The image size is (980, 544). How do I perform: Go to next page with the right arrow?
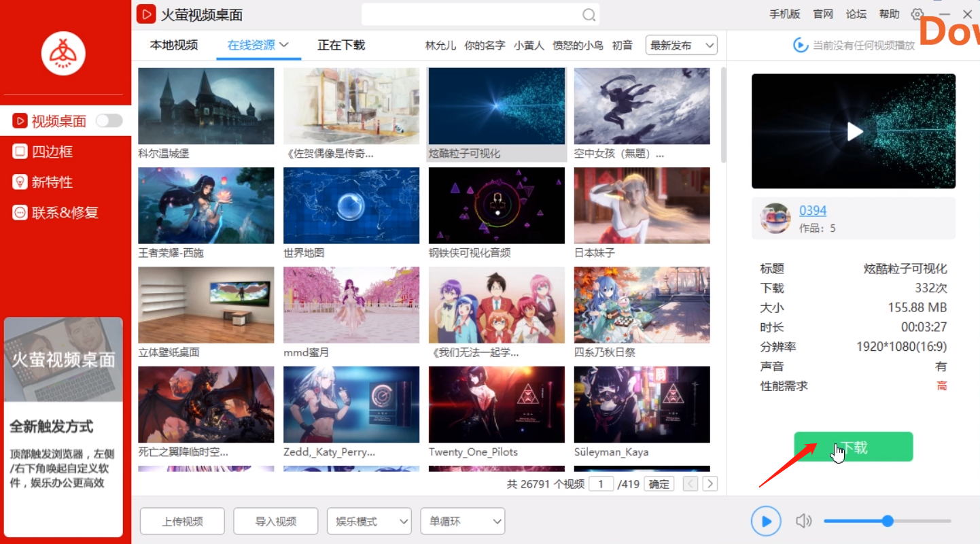[x=710, y=483]
